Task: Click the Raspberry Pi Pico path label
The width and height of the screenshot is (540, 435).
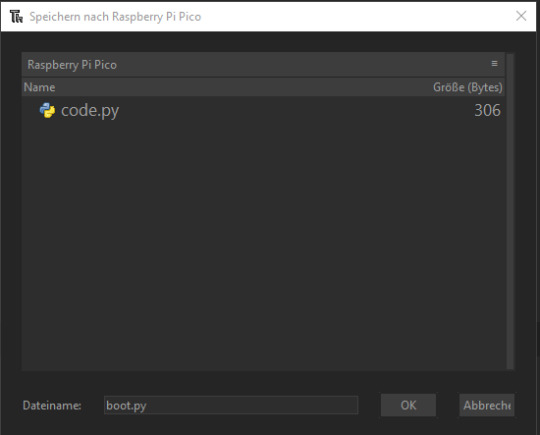Action: (72, 65)
